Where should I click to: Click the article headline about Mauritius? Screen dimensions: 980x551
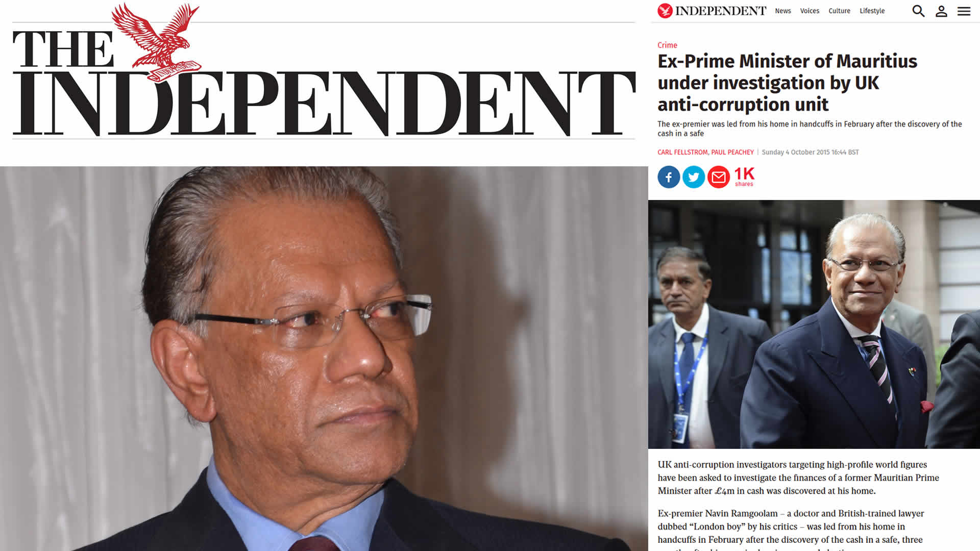pyautogui.click(x=787, y=83)
